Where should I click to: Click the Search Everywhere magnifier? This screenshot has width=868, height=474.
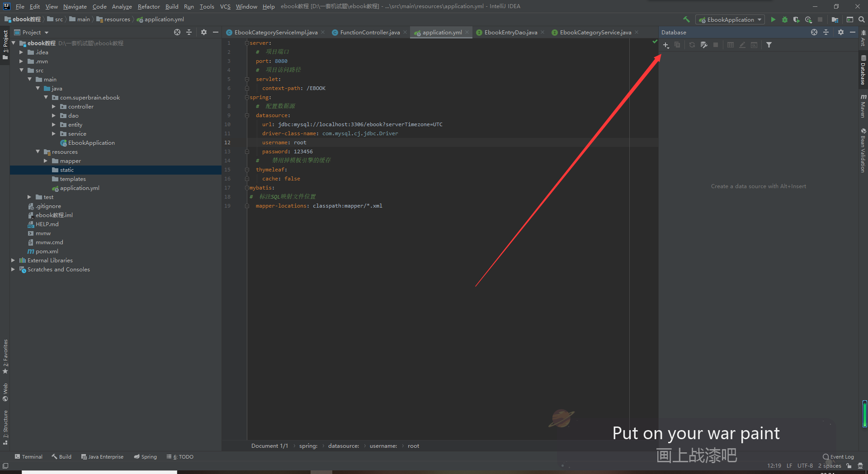coord(862,19)
